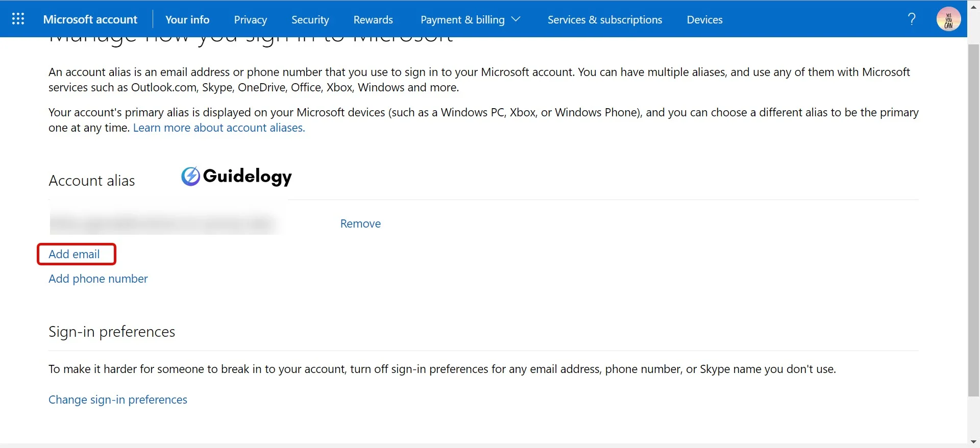Image resolution: width=980 pixels, height=448 pixels.
Task: Open Change sign-in preferences link
Action: 118,400
